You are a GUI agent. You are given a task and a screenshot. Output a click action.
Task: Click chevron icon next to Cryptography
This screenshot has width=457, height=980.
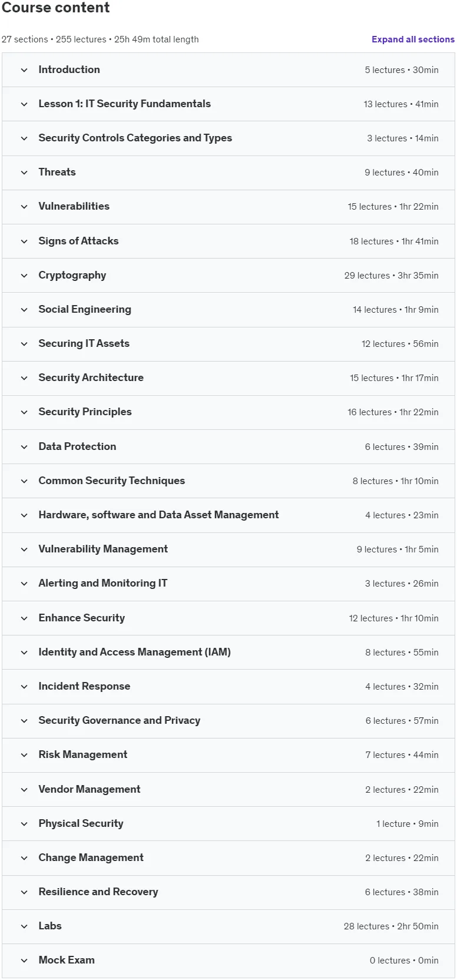[24, 276]
